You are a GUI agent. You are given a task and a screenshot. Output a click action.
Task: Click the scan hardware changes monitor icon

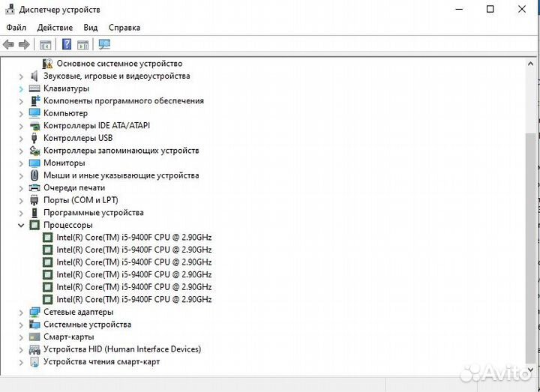pyautogui.click(x=104, y=44)
